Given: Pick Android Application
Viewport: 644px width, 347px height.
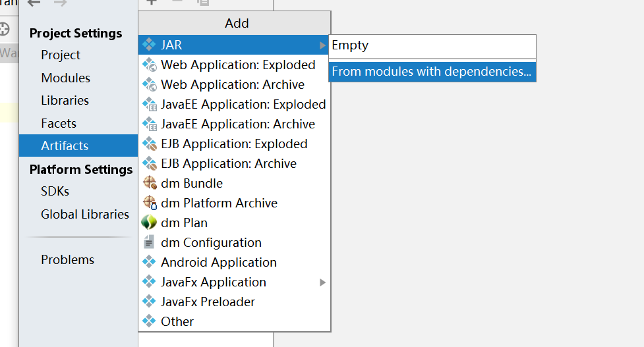Looking at the screenshot, I should pyautogui.click(x=234, y=261).
